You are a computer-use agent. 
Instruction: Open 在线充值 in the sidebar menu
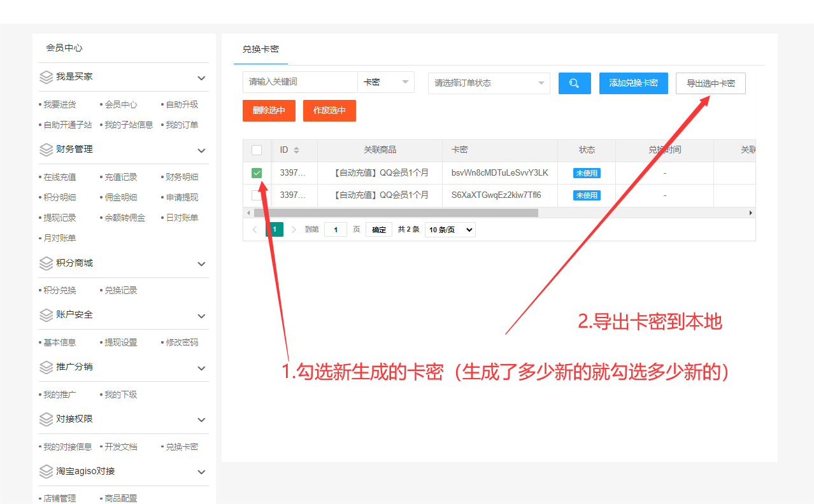[60, 177]
